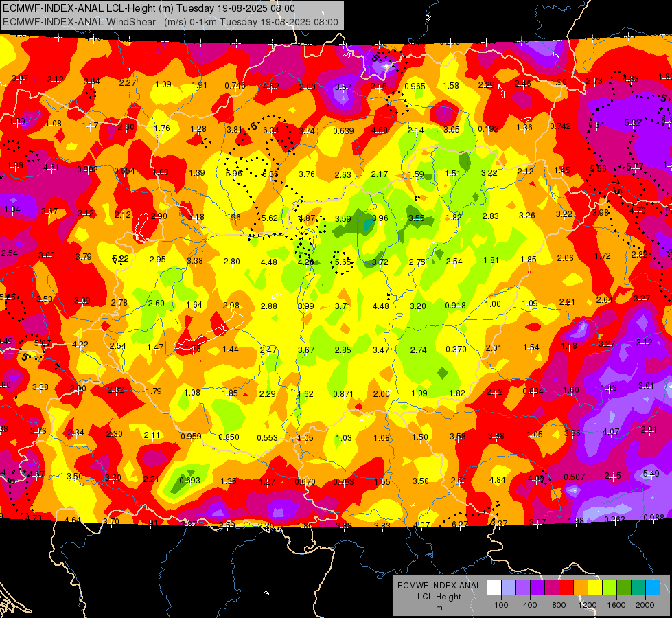Select the WindShear 0-1km header line
This screenshot has width=672, height=618.
170,22
